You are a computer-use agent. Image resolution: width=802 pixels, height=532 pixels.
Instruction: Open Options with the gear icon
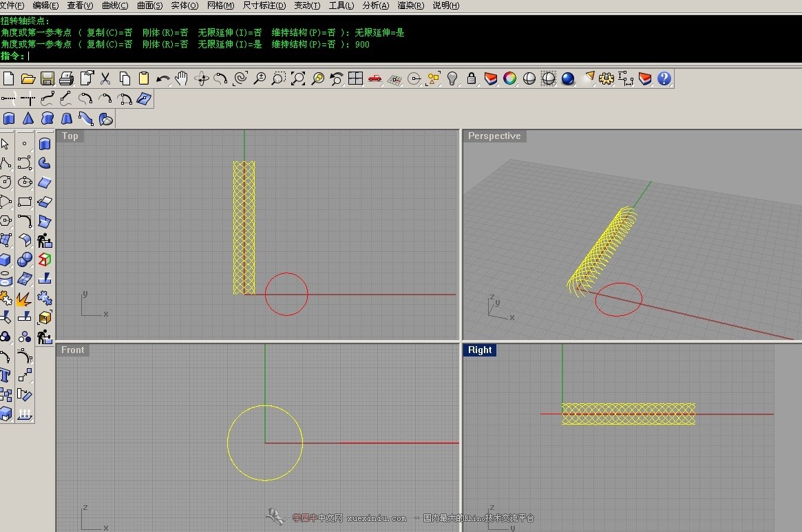pyautogui.click(x=606, y=78)
